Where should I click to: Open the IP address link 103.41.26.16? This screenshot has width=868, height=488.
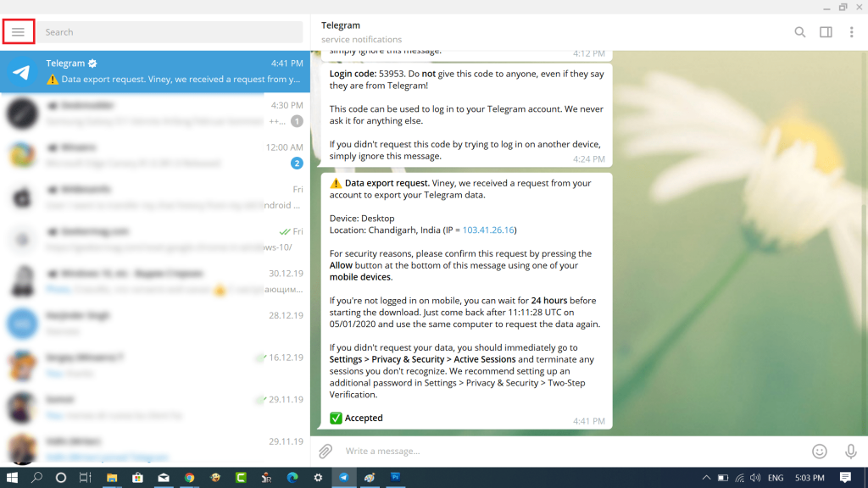click(x=488, y=230)
